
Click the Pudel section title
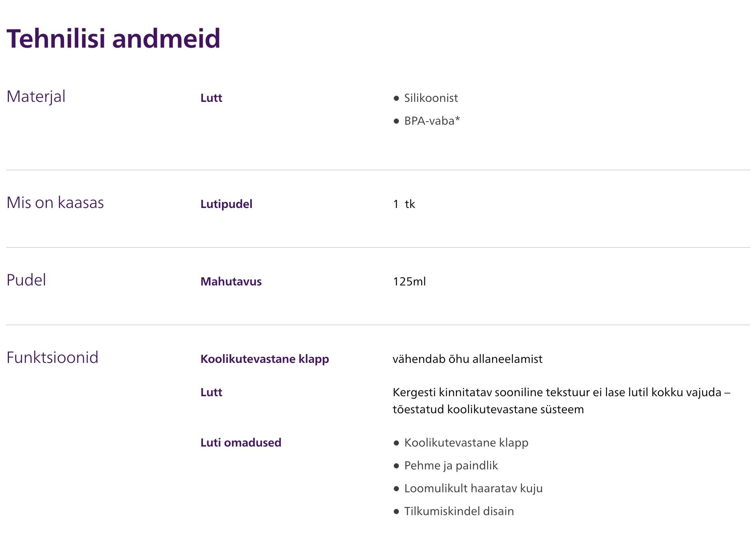pyautogui.click(x=26, y=280)
